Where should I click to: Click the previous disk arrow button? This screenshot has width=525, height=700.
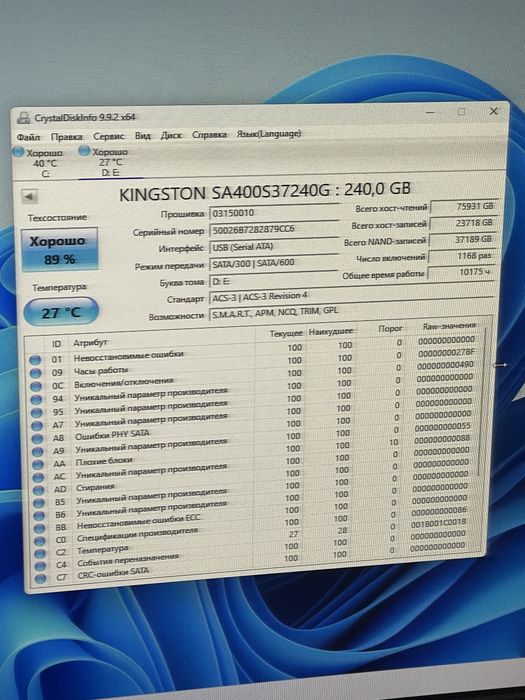point(29,196)
